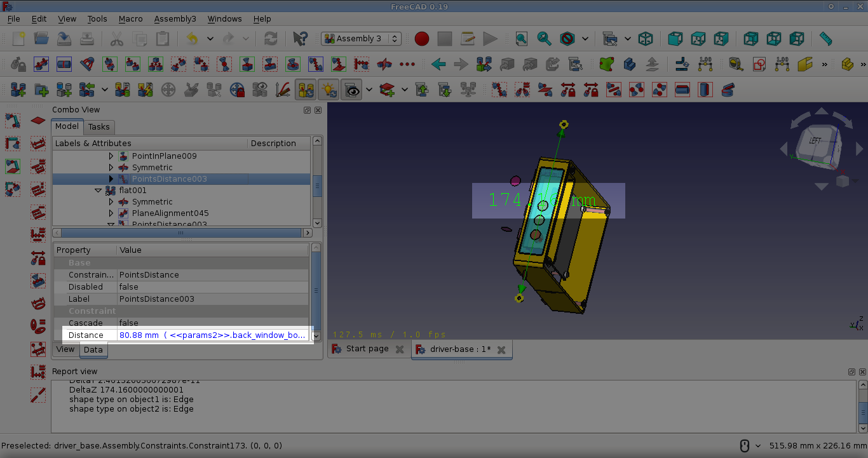The height and width of the screenshot is (458, 868).
Task: Open the Assembly 3 workbench selector
Action: point(361,39)
